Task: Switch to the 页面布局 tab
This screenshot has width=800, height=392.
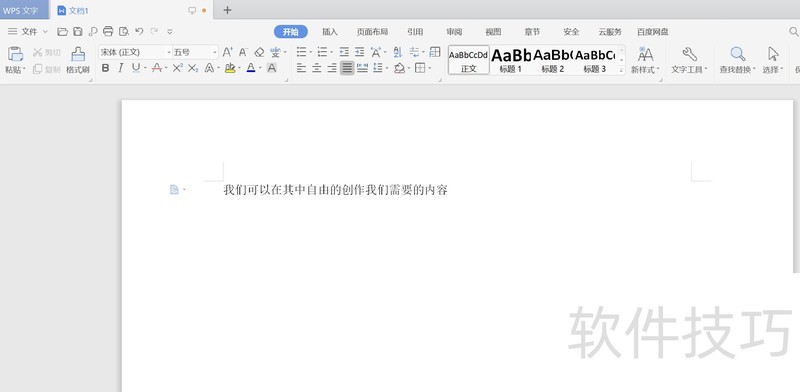Action: [x=372, y=32]
